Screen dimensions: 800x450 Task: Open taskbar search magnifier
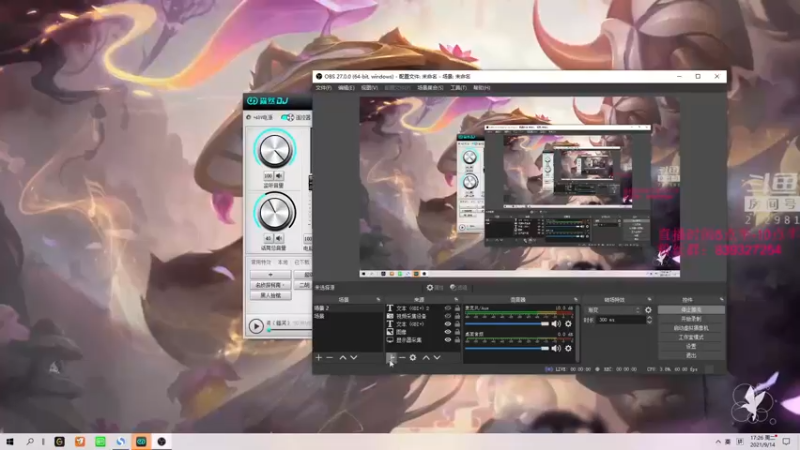pyautogui.click(x=30, y=441)
